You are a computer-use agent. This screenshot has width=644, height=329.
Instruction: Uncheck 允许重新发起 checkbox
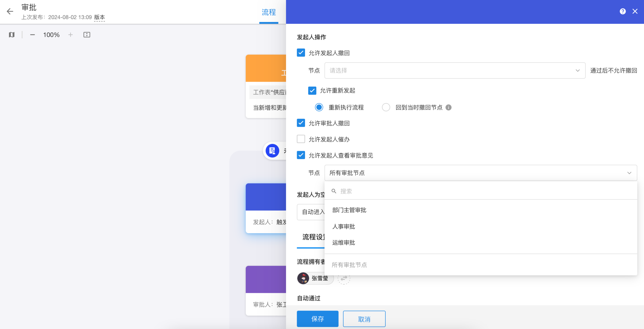(312, 90)
